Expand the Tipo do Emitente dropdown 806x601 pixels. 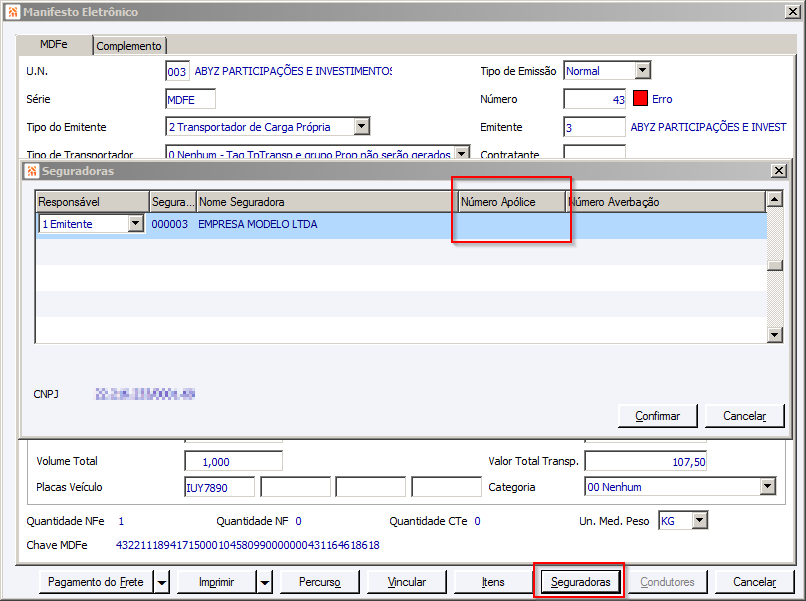pos(362,126)
